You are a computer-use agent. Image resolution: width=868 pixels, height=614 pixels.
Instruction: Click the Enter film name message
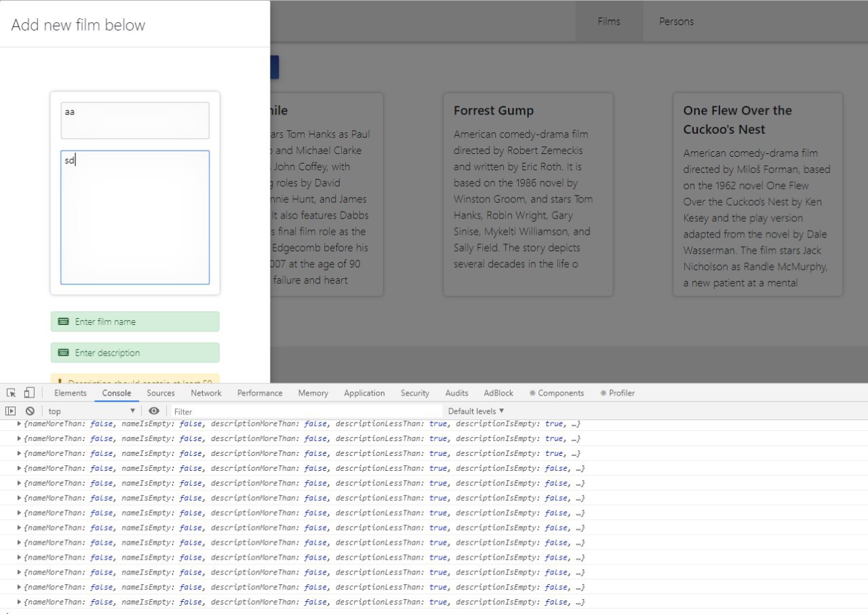[x=135, y=322]
